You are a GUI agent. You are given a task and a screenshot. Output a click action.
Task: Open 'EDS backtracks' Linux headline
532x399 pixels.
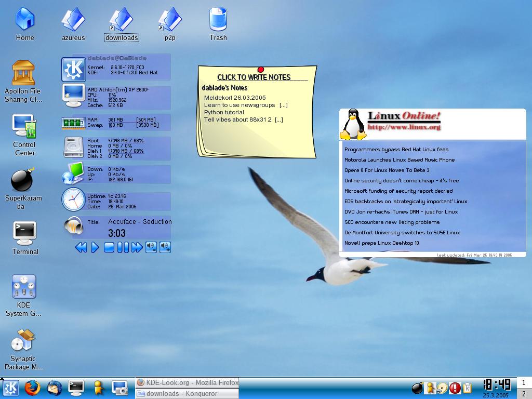click(406, 202)
